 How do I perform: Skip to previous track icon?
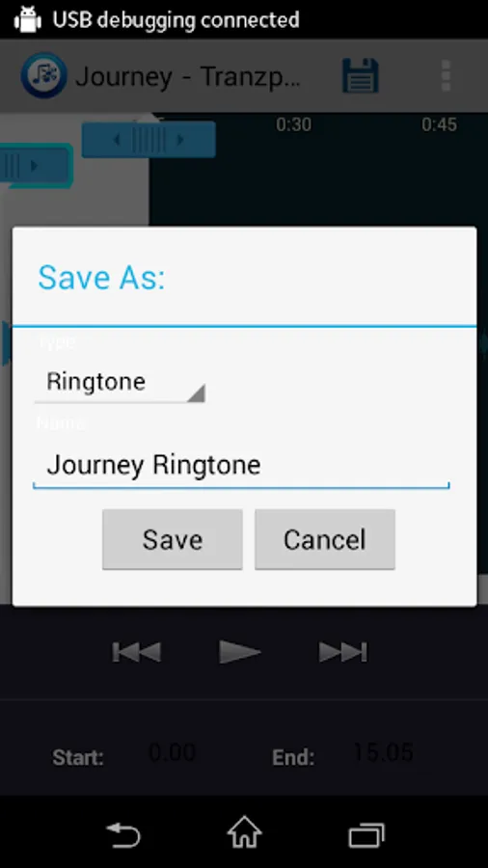[x=136, y=652]
